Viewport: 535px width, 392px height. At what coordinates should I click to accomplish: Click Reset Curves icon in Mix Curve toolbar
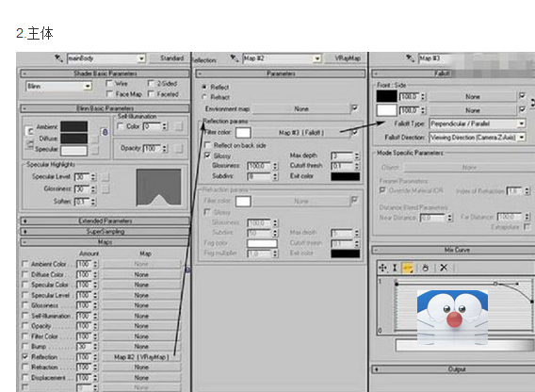(425, 268)
